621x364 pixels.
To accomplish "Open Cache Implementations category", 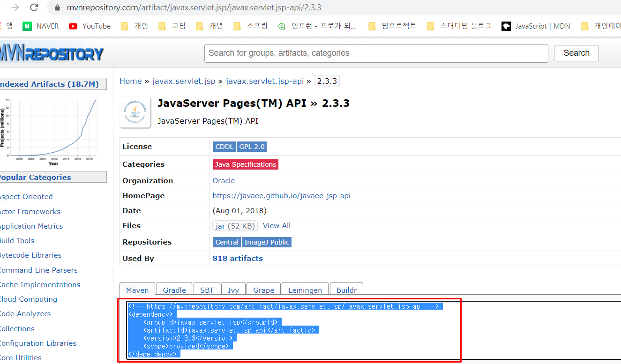I will 39,285.
